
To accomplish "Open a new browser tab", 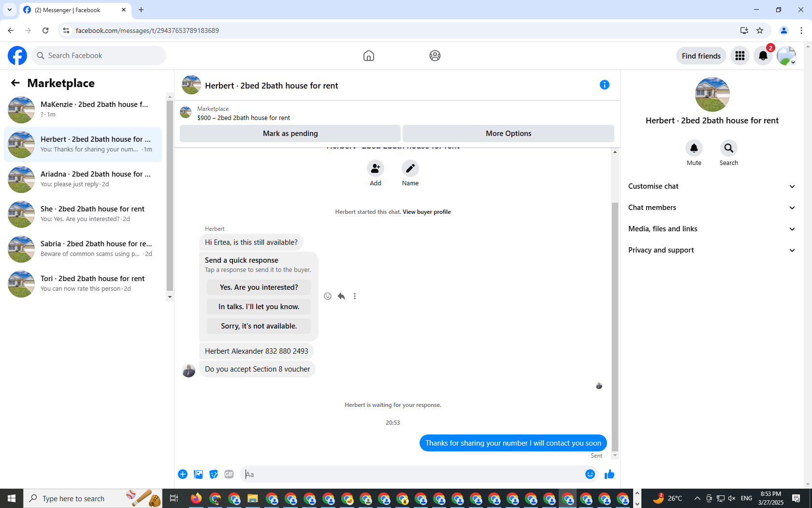I will pos(141,10).
